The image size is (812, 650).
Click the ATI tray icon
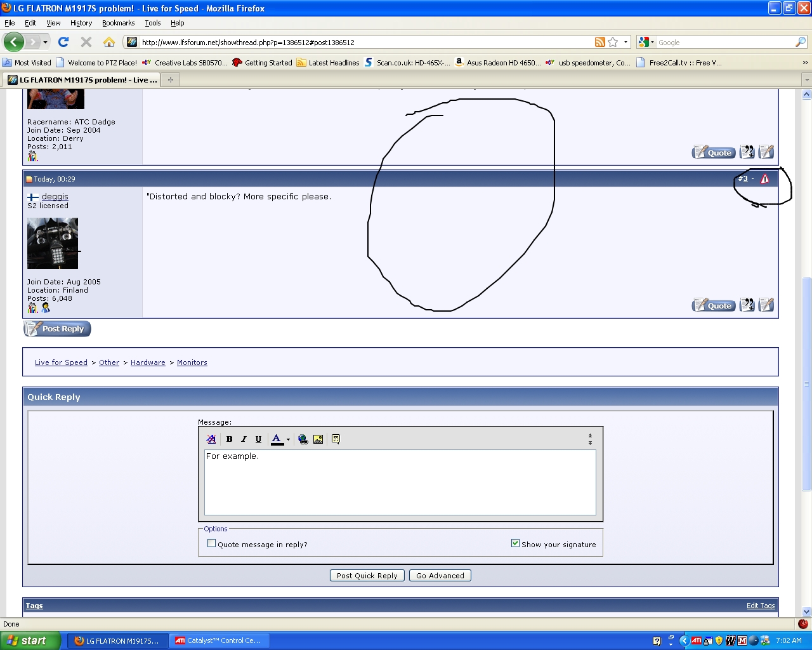point(697,640)
